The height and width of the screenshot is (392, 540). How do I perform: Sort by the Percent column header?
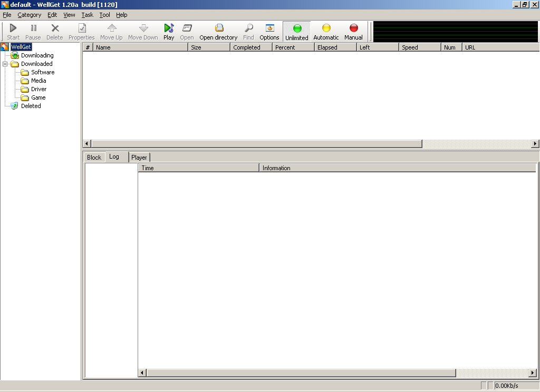[x=293, y=47]
